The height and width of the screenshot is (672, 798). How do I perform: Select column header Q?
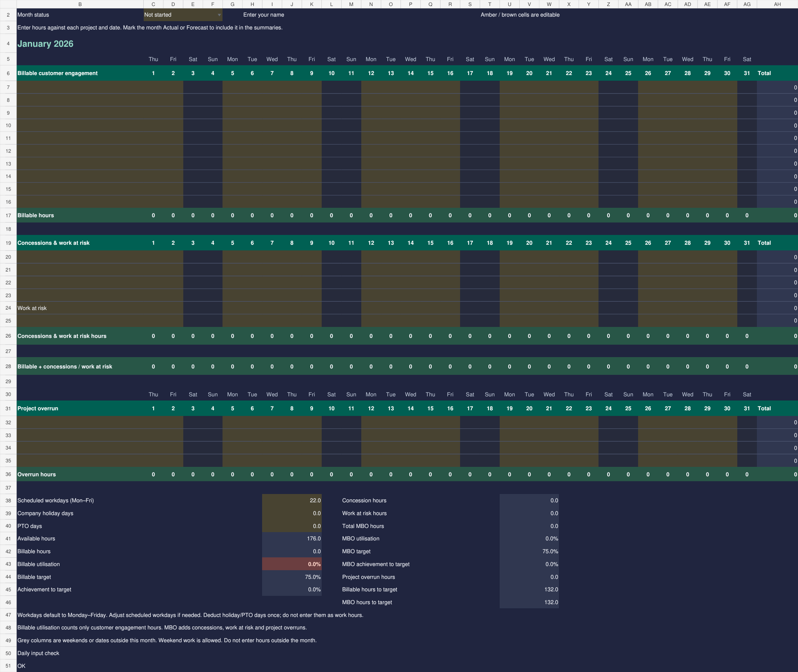tap(430, 4)
